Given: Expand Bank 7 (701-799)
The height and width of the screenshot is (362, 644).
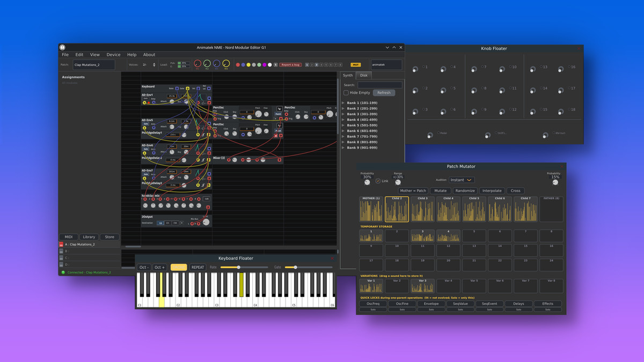Looking at the screenshot, I should tap(343, 136).
